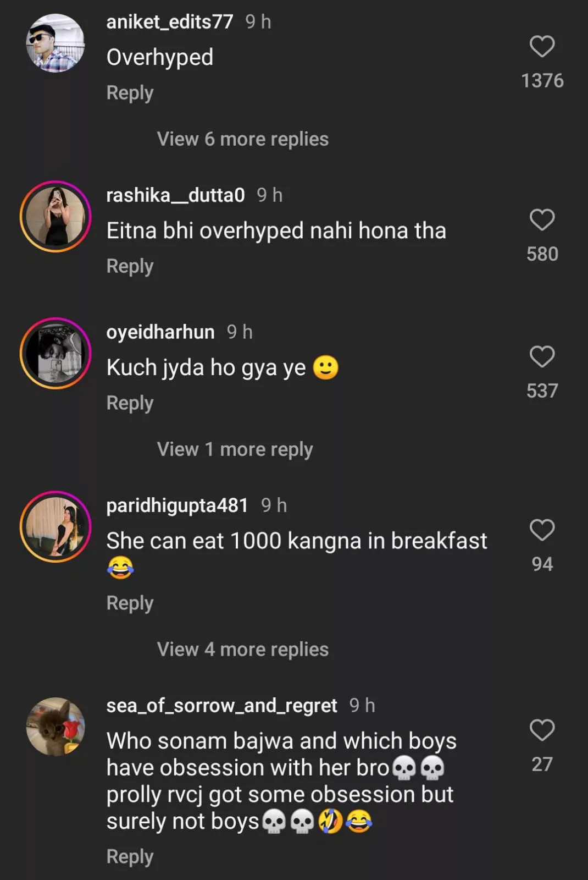Heart sea_of_sorrow_and_regret's comment

pyautogui.click(x=542, y=730)
